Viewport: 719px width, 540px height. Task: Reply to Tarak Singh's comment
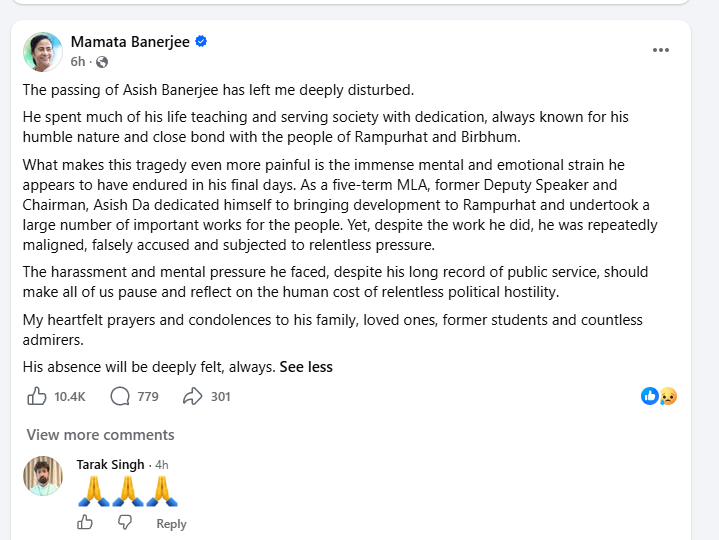click(171, 523)
